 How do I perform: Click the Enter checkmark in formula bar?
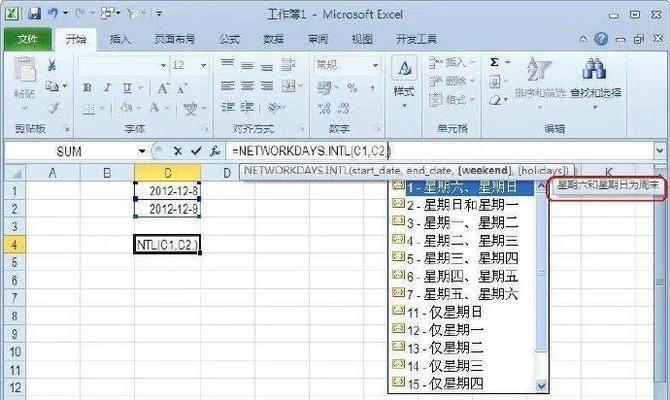pos(196,151)
